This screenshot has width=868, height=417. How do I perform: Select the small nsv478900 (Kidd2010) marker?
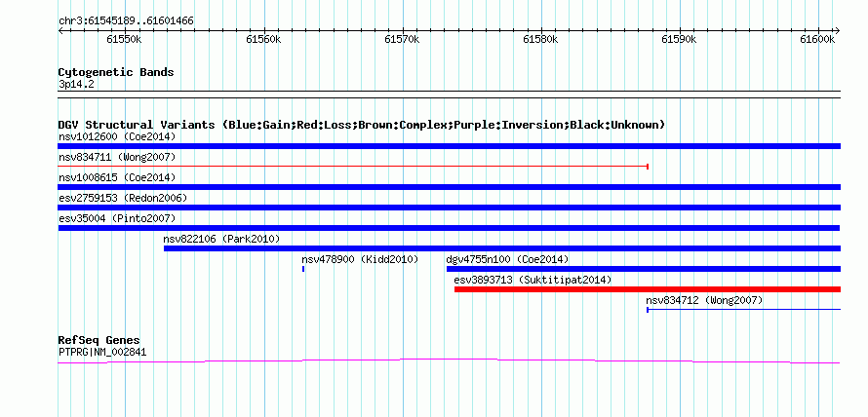[303, 269]
